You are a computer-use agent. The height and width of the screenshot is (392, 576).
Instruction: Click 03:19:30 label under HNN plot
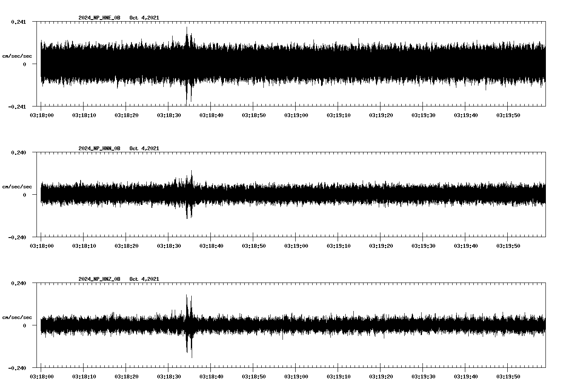423,246
